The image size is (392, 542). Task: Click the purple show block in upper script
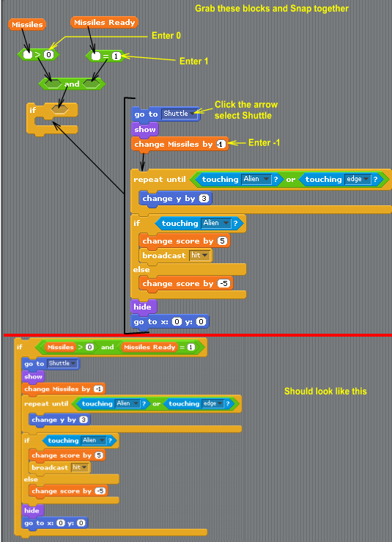(x=145, y=129)
